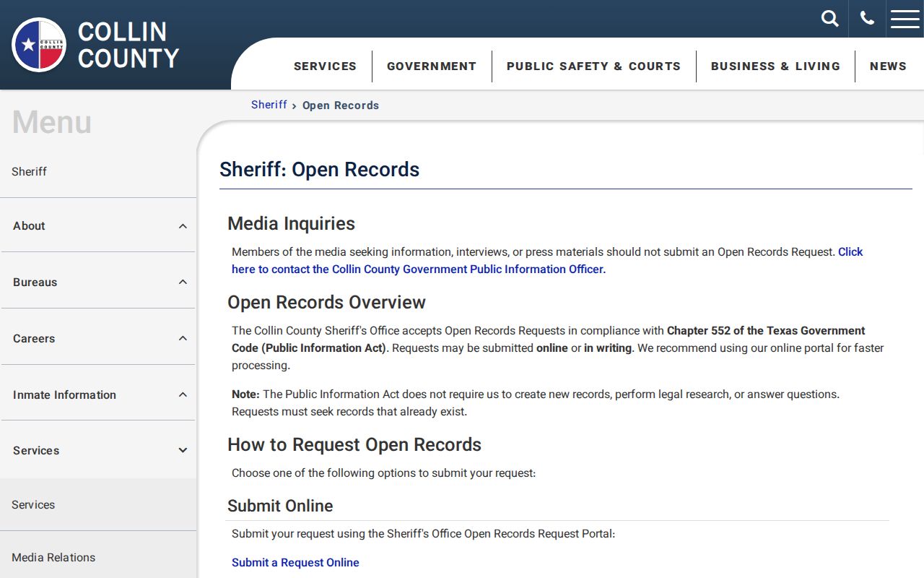The image size is (924, 578).
Task: Click the Open Records breadcrumb text
Action: click(341, 105)
